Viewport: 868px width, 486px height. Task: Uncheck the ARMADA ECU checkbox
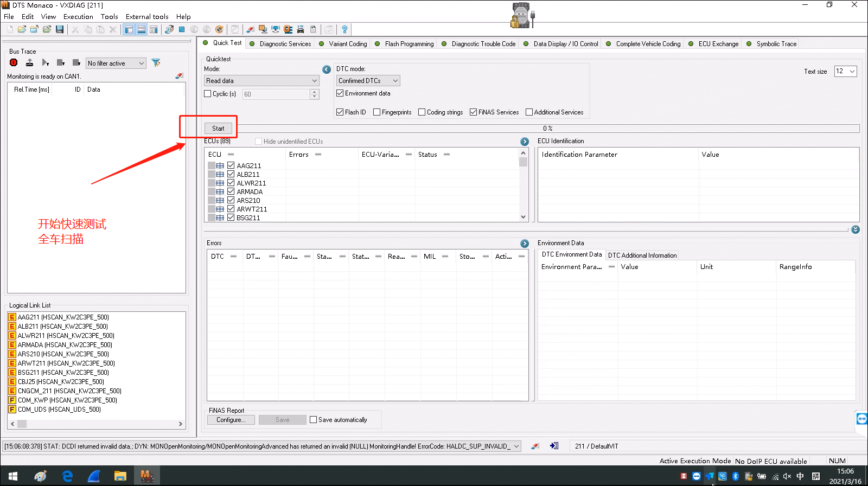click(231, 191)
